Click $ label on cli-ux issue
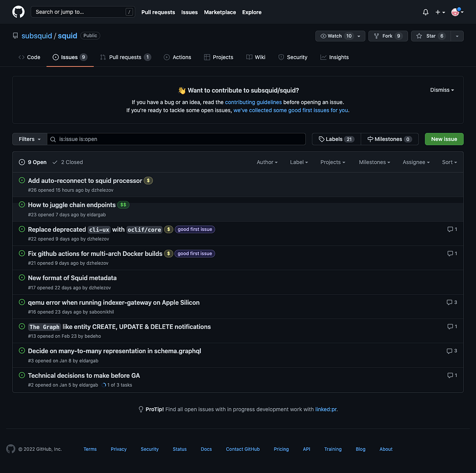This screenshot has height=473, width=476. [168, 229]
